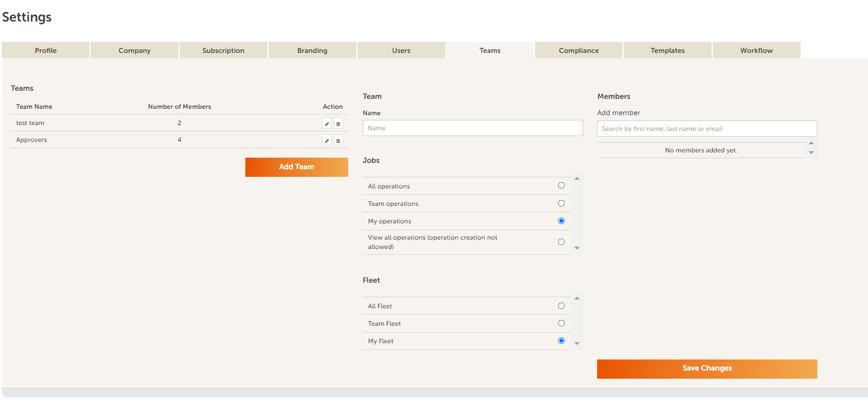
Task: Select My Fleet radio button
Action: tap(561, 341)
